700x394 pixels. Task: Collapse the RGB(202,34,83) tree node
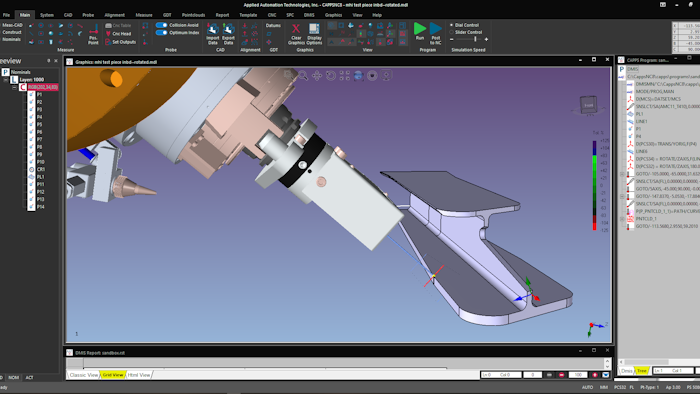15,87
